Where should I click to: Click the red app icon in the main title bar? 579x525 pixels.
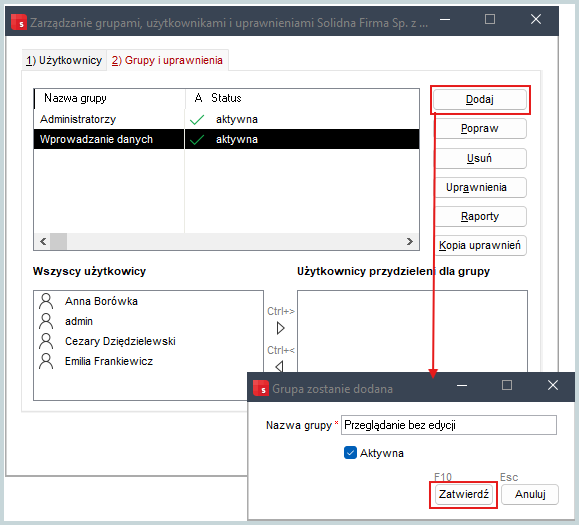18,22
